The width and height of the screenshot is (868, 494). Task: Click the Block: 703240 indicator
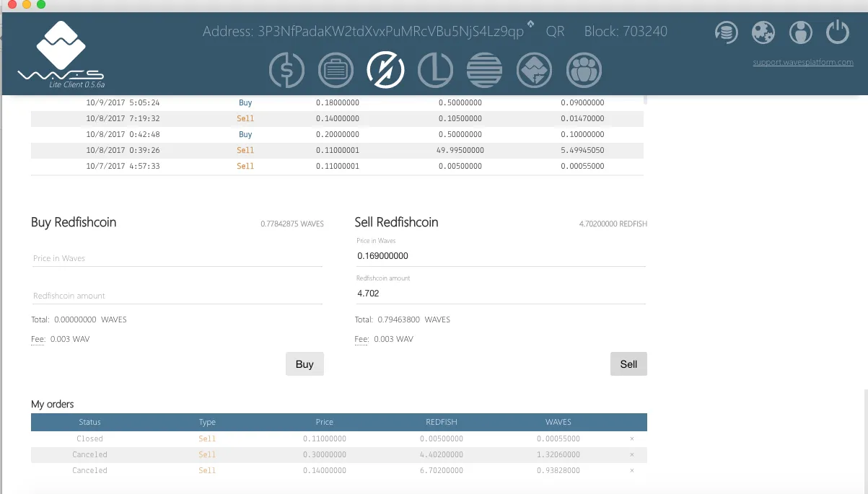click(626, 32)
